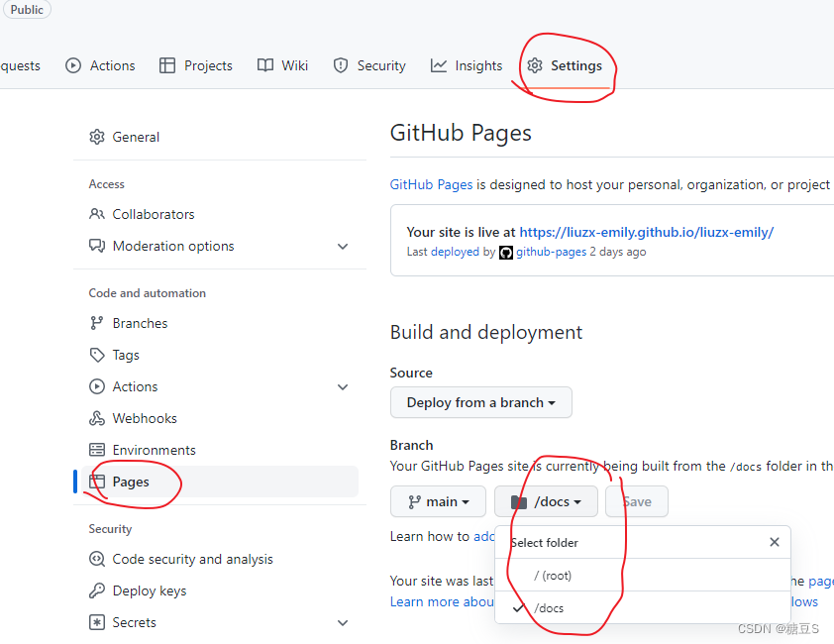Click the Learn more about link
Screen dimensions: 834x644
tap(442, 602)
